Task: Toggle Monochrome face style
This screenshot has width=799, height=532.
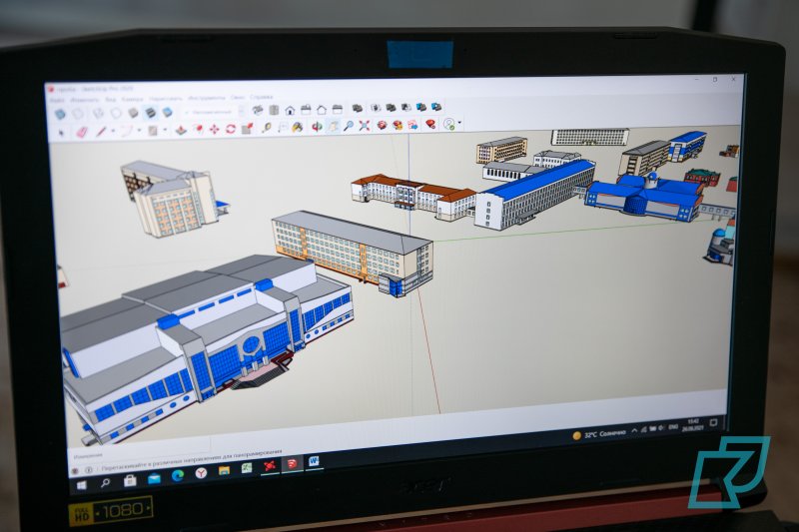Action: click(167, 111)
